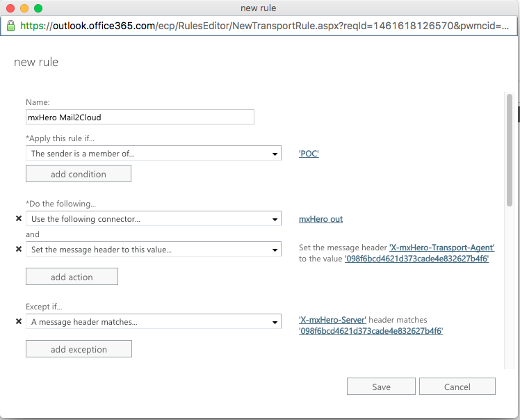The height and width of the screenshot is (420, 520).
Task: Click the yellow minimize window button
Action: point(24,8)
